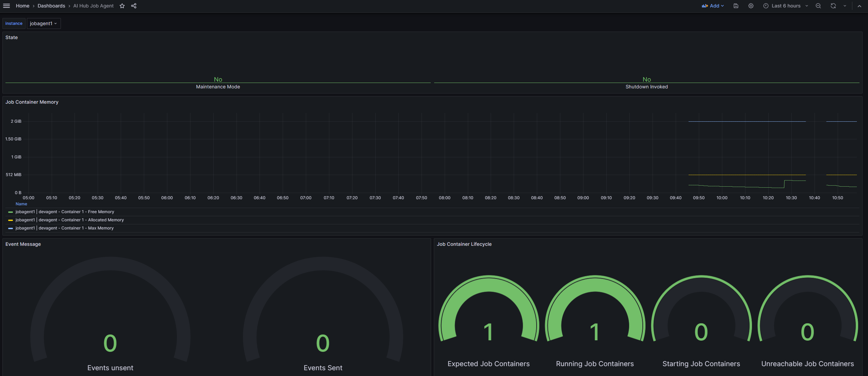Open the jobagent1 instance dropdown
This screenshot has width=868, height=376.
click(x=44, y=23)
